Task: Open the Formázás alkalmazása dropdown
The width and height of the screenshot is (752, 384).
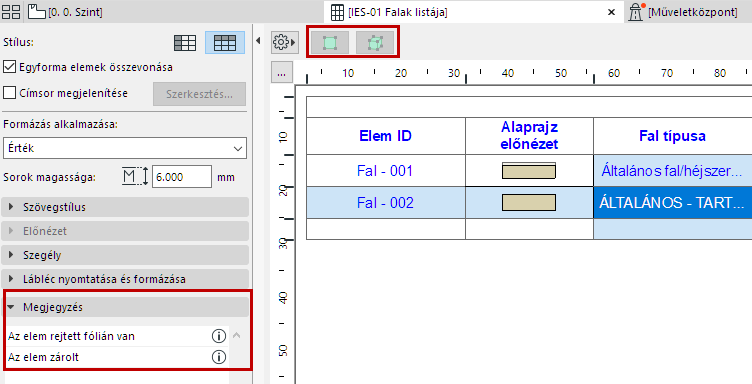Action: point(125,148)
